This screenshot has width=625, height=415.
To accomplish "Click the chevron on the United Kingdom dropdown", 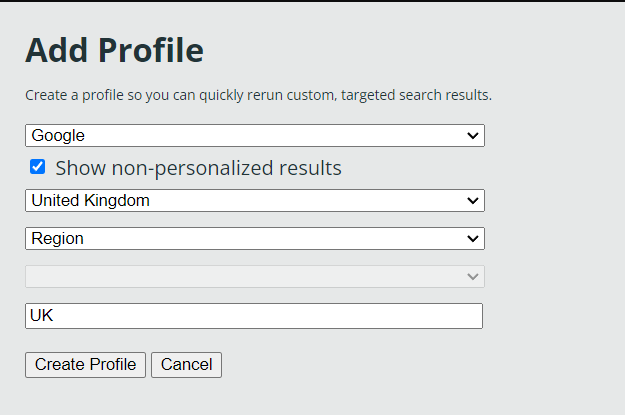I will pos(473,201).
